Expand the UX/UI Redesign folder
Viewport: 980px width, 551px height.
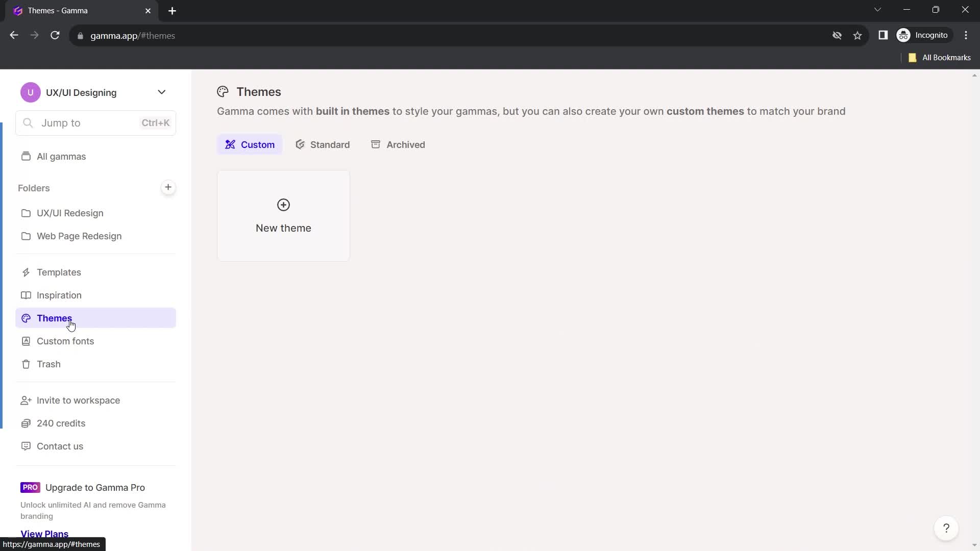pos(70,213)
